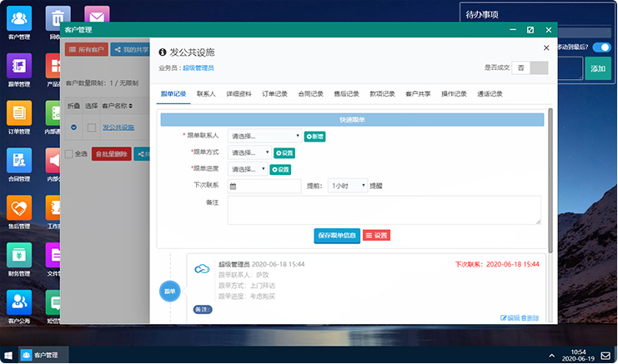Open the 客户公海 desktop icon
This screenshot has width=618, height=364.
click(19, 307)
